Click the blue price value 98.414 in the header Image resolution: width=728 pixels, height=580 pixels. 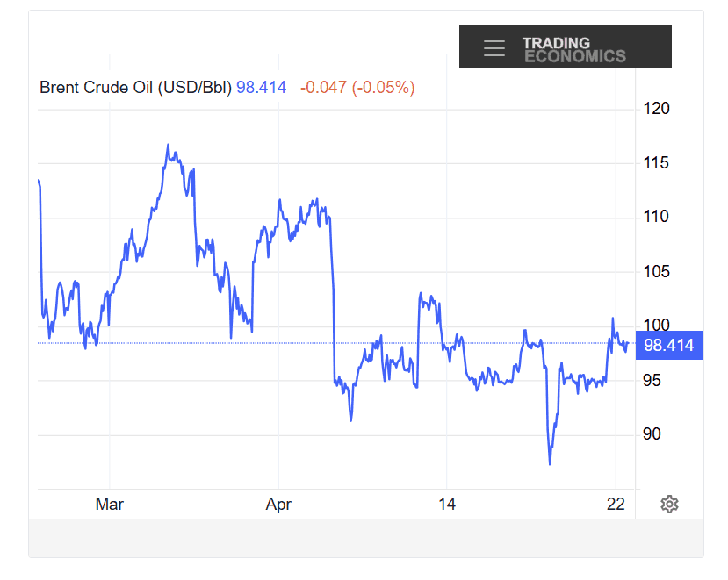(x=262, y=88)
